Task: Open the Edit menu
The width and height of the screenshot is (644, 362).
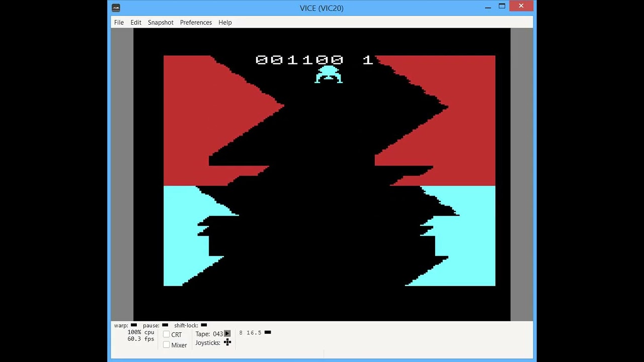Action: pyautogui.click(x=136, y=23)
